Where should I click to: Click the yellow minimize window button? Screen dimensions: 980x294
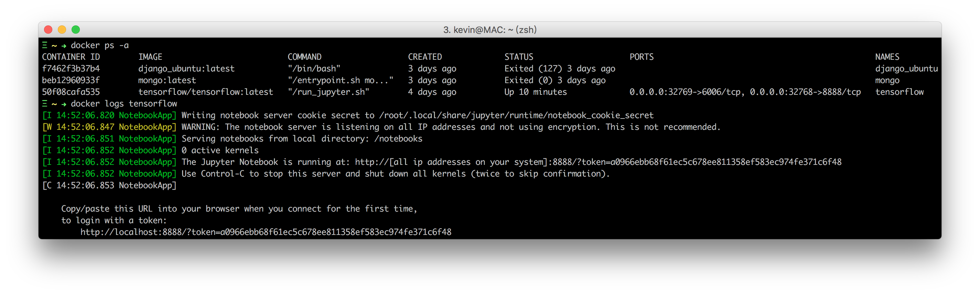click(x=62, y=30)
